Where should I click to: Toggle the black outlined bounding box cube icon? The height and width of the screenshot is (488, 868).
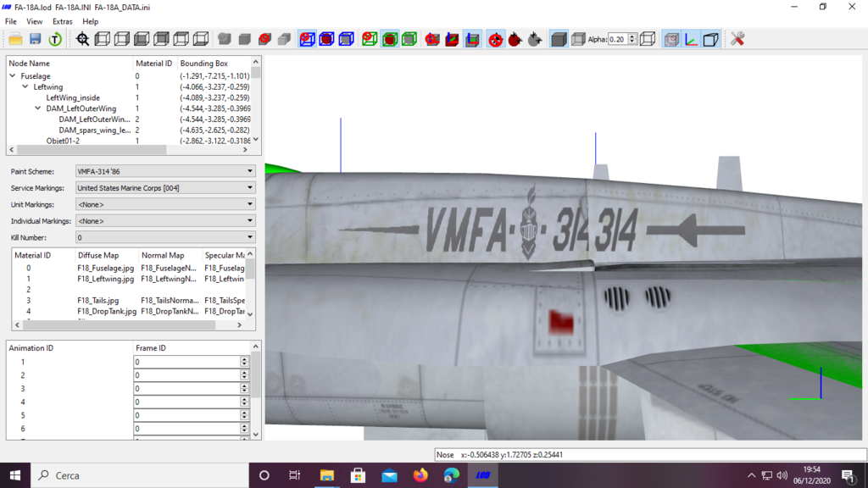(711, 39)
